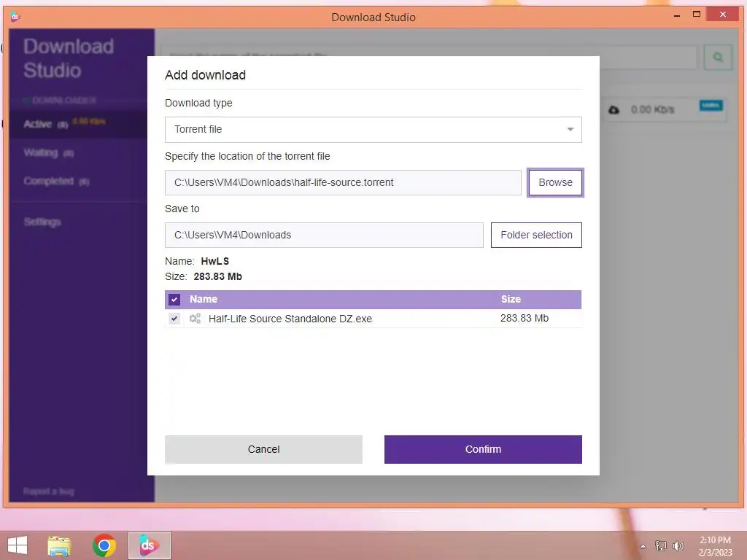This screenshot has height=560, width=747.
Task: Click the Download Studio taskbar icon
Action: pyautogui.click(x=149, y=545)
